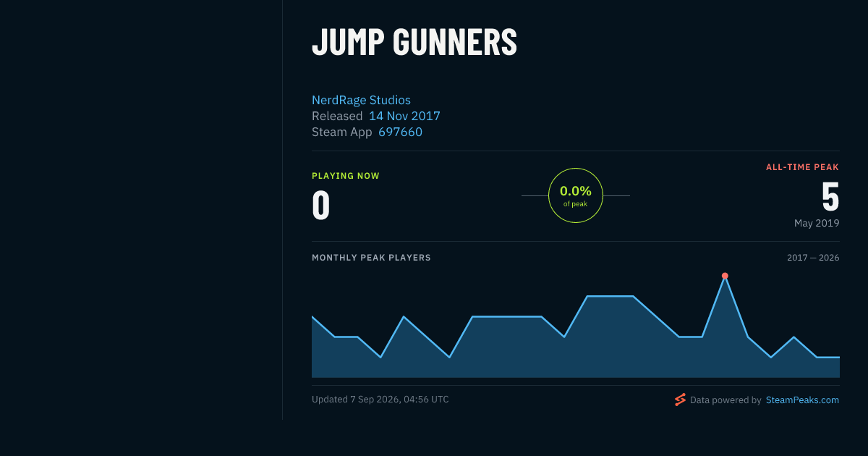Click the Released label text
868x456 pixels.
click(337, 116)
